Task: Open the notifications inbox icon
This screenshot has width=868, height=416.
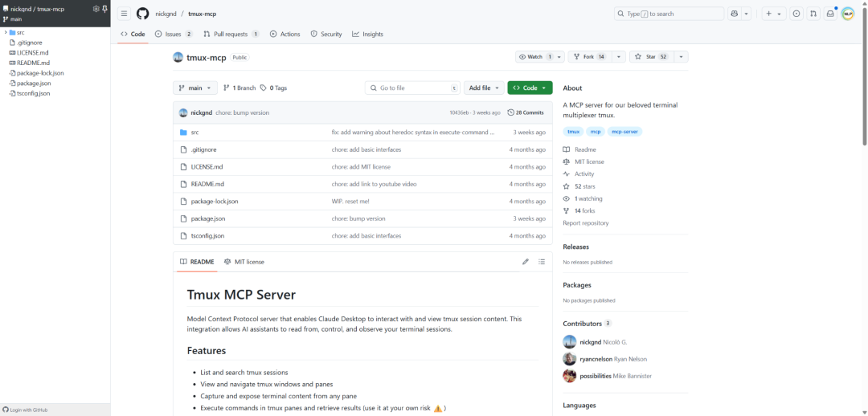Action: coord(829,14)
